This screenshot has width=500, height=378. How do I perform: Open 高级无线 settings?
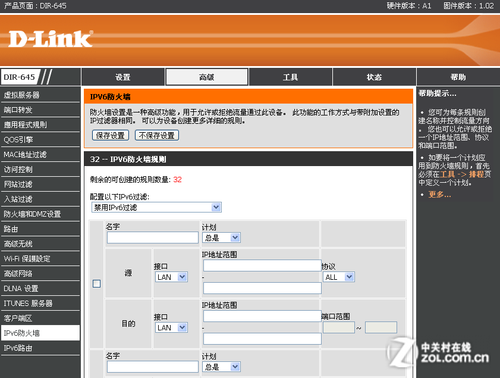coord(40,244)
